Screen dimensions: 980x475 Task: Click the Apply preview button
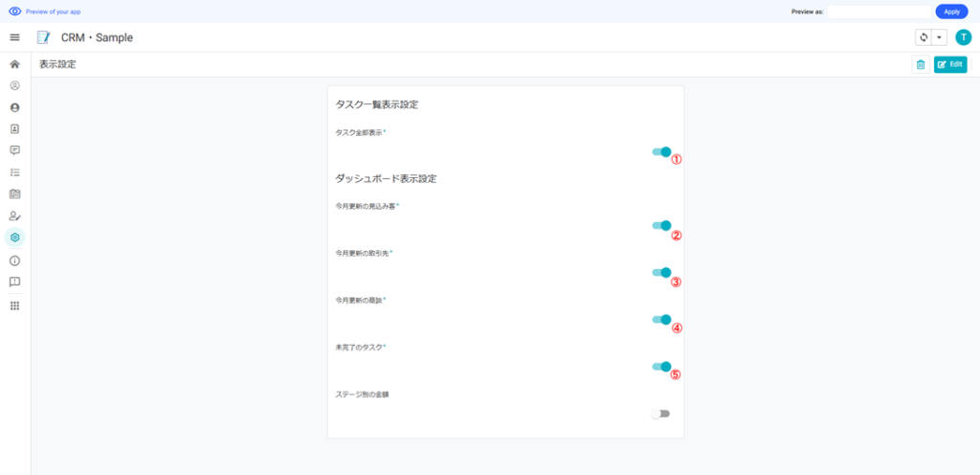pos(951,11)
